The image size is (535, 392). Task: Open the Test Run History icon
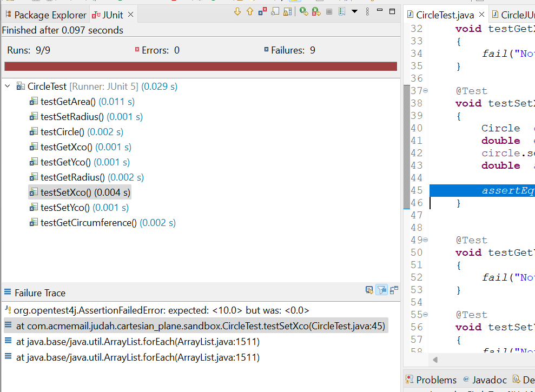[x=342, y=11]
